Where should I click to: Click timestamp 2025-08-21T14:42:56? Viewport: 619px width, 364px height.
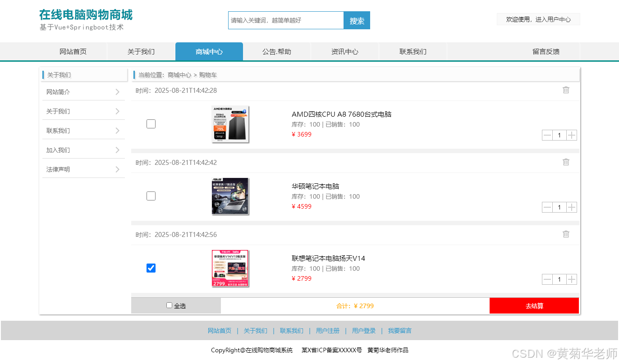click(x=186, y=235)
